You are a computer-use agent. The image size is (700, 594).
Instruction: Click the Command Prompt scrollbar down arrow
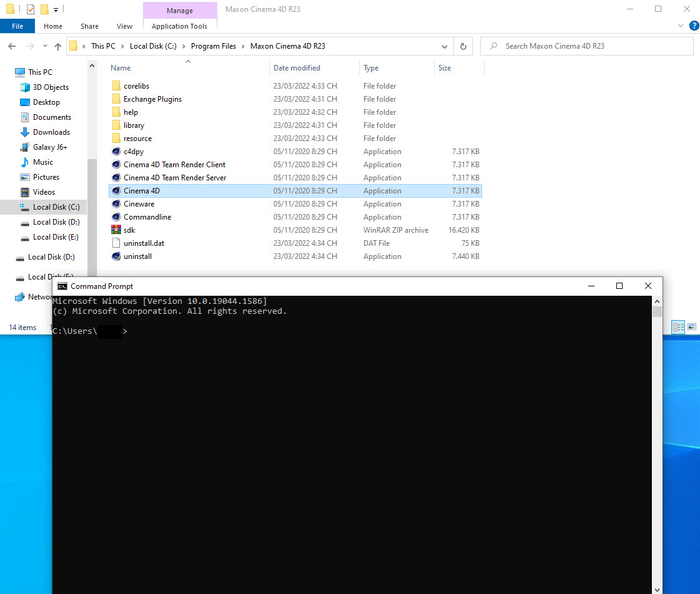click(657, 590)
